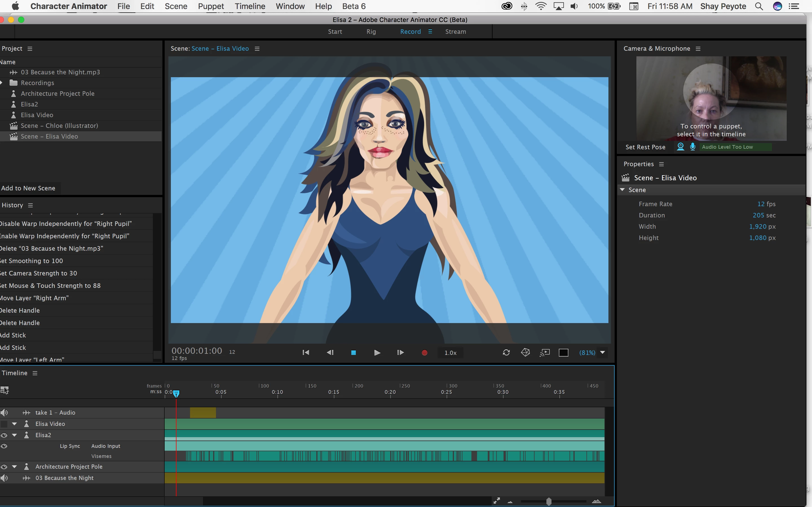Viewport: 812px width, 507px height.
Task: Step forward one frame
Action: pos(400,352)
